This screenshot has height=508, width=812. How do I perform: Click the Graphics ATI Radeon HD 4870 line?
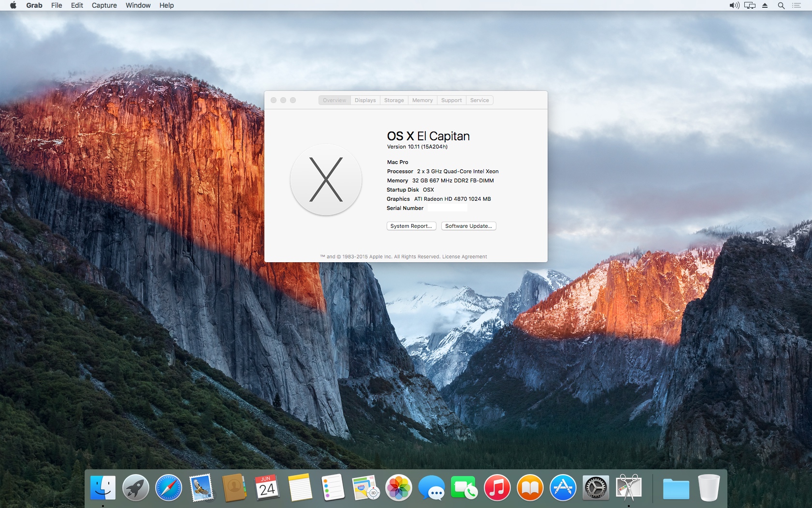439,199
